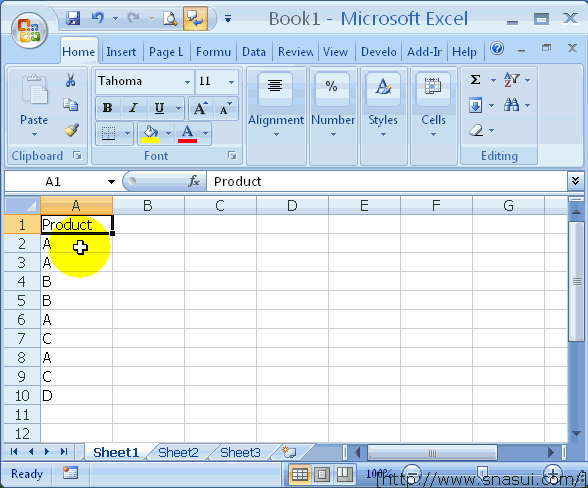Open Excel Help question mark

(x=497, y=48)
